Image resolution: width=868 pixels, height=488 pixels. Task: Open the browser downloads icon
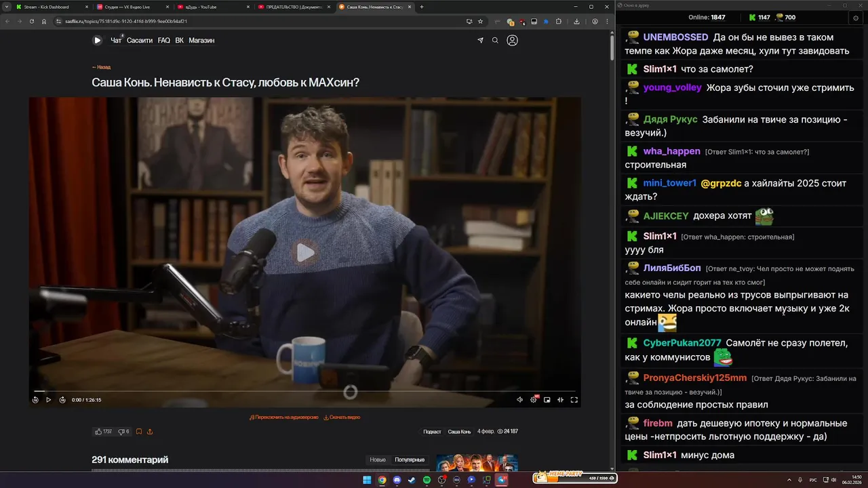point(576,21)
